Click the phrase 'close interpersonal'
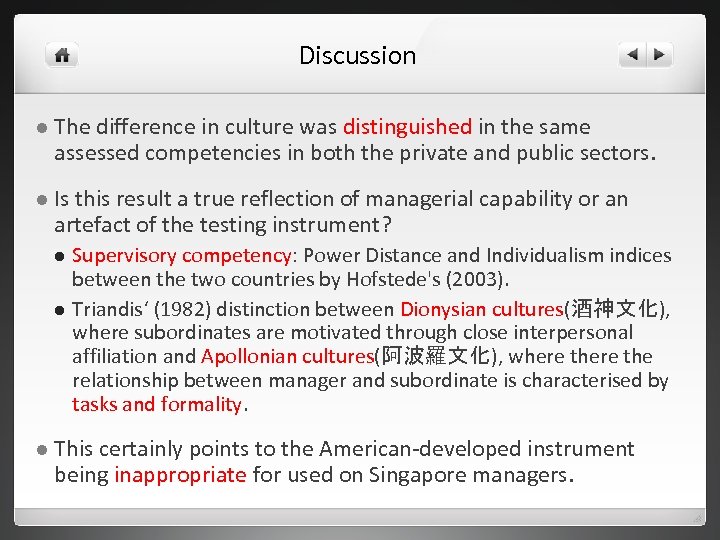 pyautogui.click(x=548, y=332)
